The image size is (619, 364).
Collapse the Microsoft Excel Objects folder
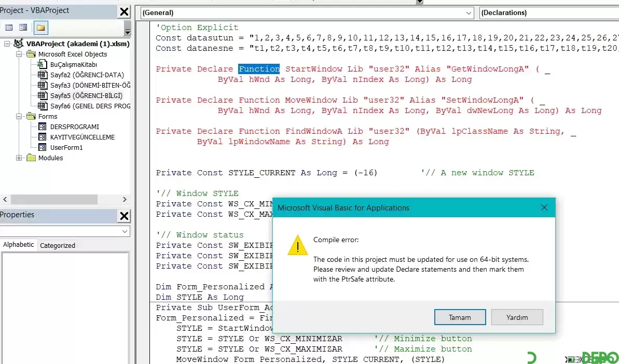pyautogui.click(x=19, y=54)
